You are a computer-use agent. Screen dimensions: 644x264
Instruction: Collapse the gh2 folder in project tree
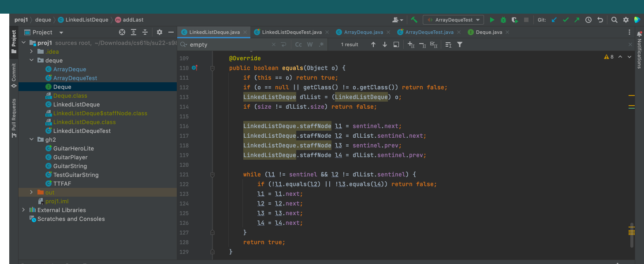pyautogui.click(x=31, y=139)
